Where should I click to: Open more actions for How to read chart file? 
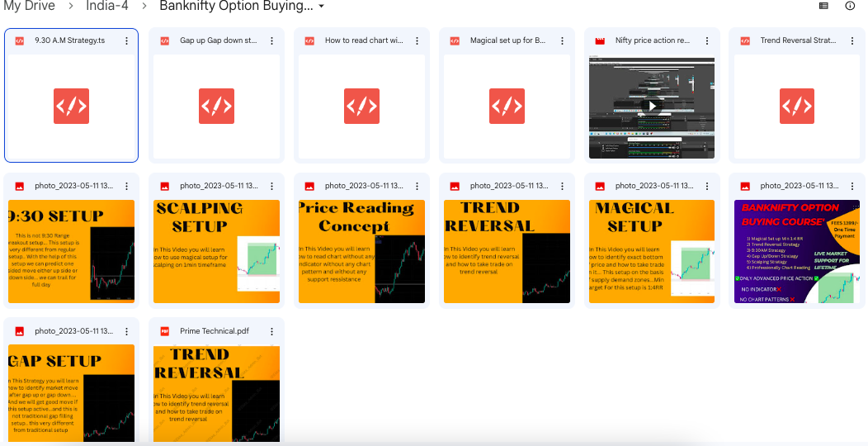417,40
